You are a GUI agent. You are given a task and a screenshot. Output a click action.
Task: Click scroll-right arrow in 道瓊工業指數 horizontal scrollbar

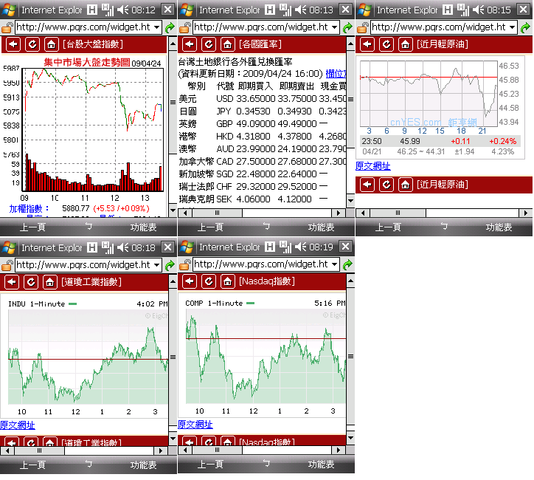[160, 451]
